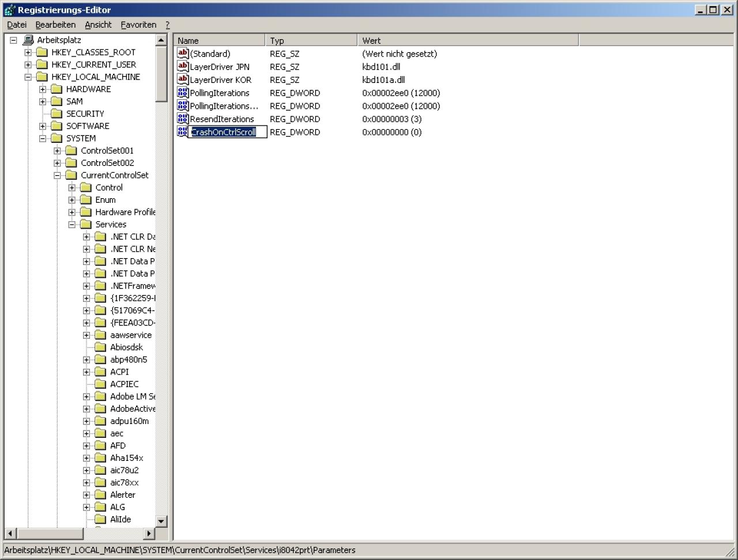738x560 pixels.
Task: Click the ResendIterations DWORD icon
Action: pyautogui.click(x=183, y=119)
